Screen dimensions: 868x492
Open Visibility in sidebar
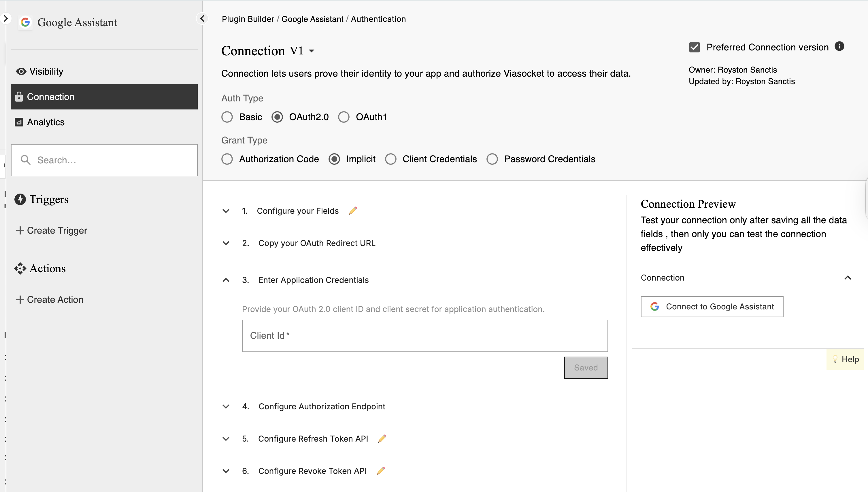pyautogui.click(x=104, y=72)
